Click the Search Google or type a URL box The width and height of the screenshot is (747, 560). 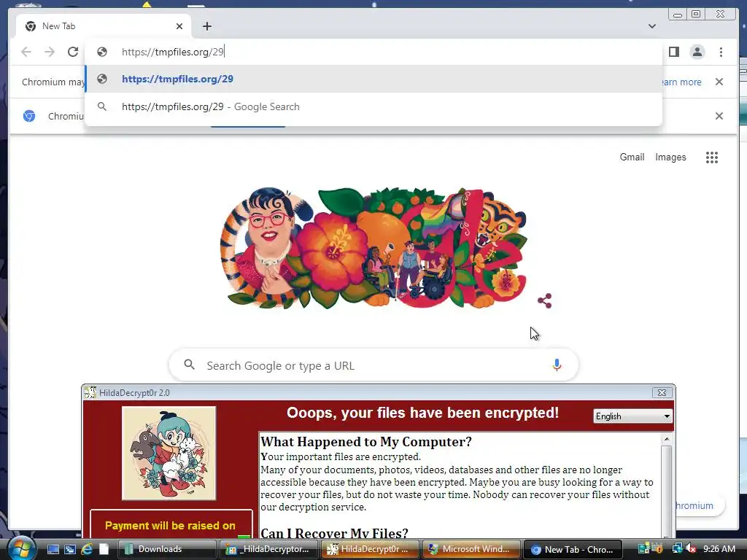coord(374,365)
